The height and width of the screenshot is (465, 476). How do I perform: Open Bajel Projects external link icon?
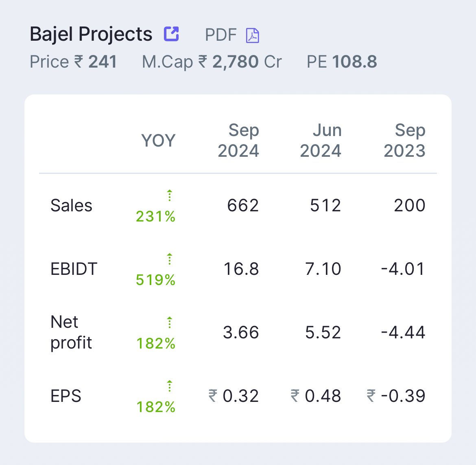click(171, 34)
